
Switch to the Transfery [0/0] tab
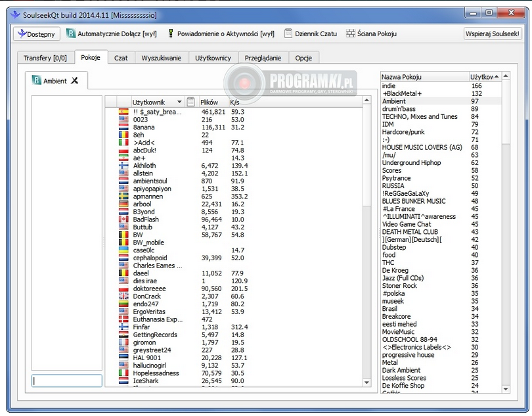click(x=45, y=58)
